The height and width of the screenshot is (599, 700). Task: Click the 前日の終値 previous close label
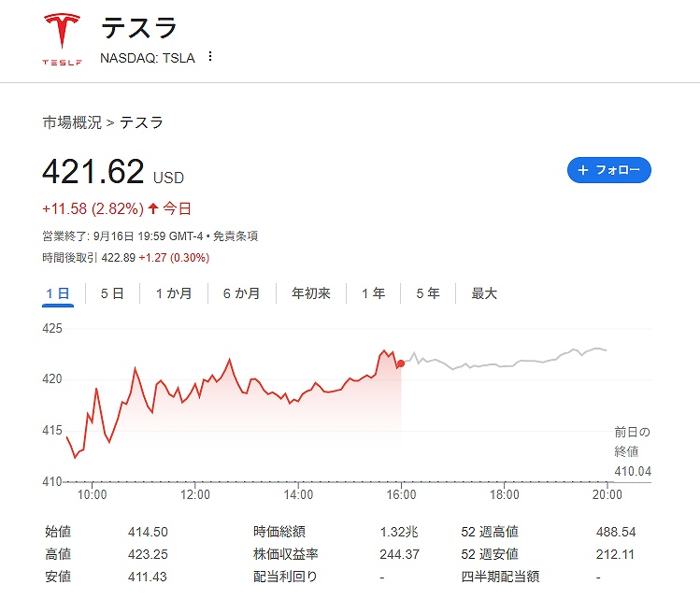632,441
